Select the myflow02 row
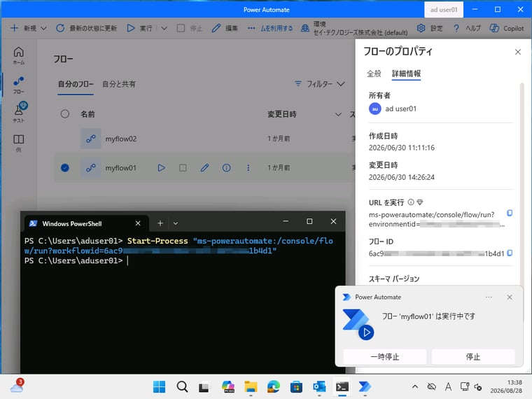The height and width of the screenshot is (399, 532). 204,139
